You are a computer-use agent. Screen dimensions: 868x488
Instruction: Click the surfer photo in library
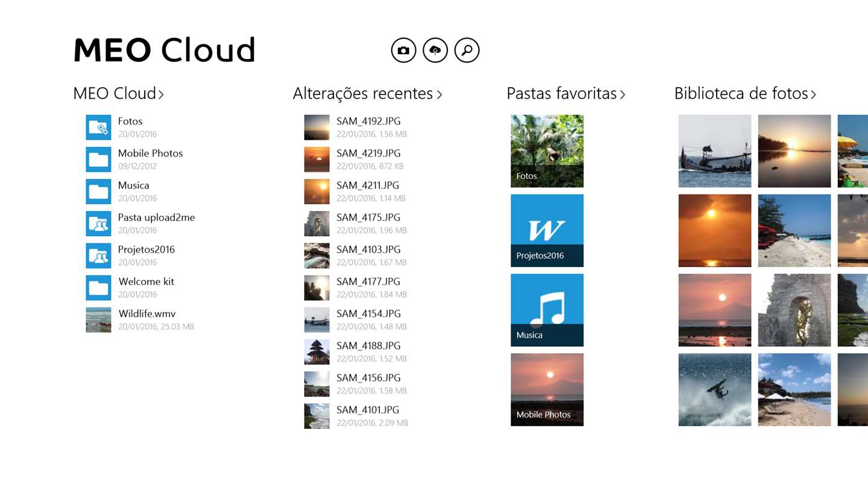[714, 389]
